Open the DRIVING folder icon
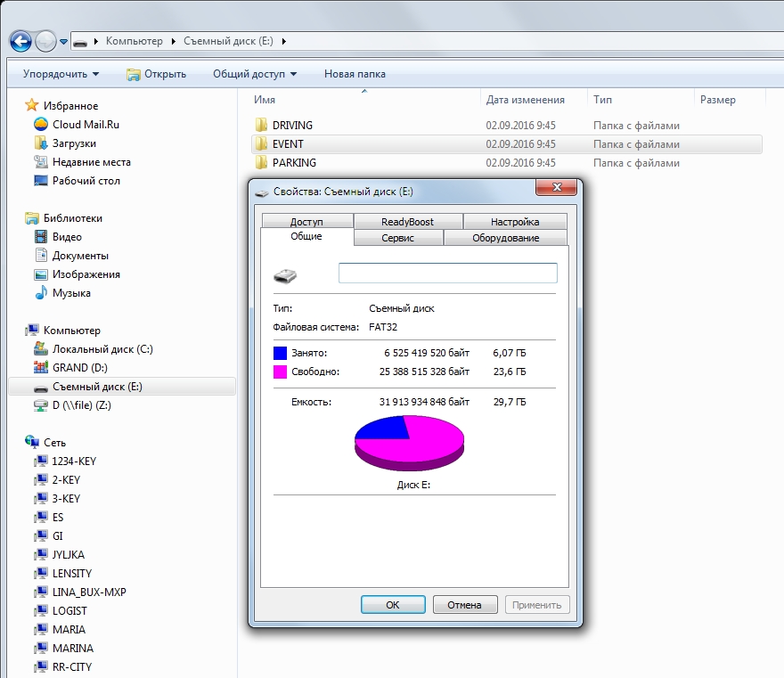This screenshot has width=784, height=678. click(261, 126)
